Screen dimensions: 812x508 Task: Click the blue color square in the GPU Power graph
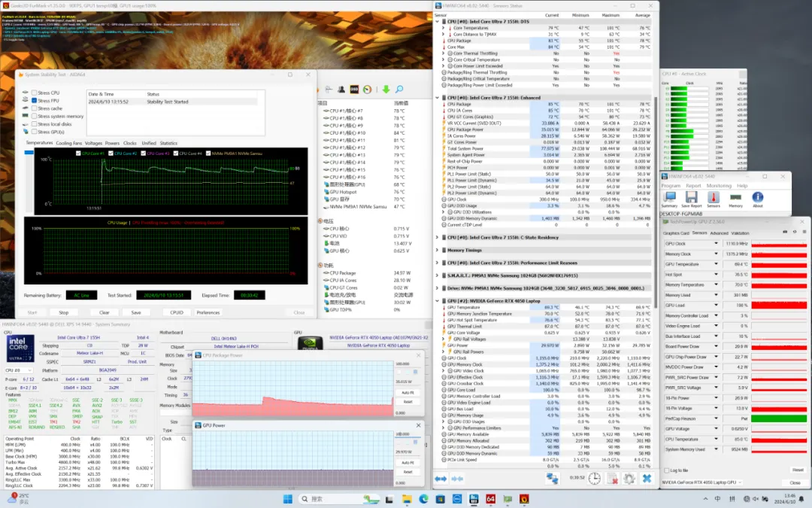[x=415, y=443]
